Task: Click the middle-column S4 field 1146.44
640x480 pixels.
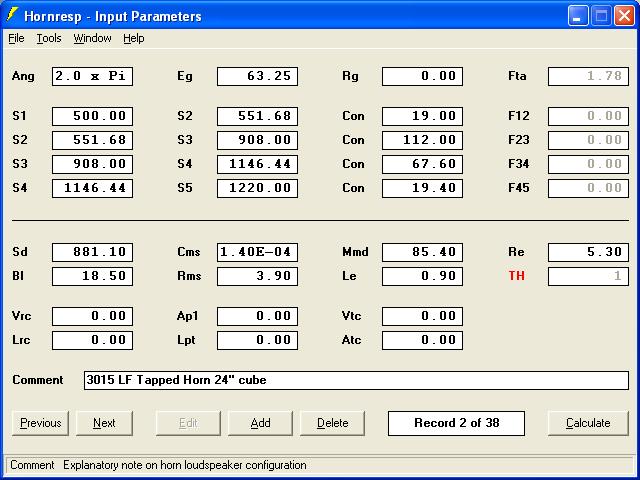Action: tap(258, 164)
